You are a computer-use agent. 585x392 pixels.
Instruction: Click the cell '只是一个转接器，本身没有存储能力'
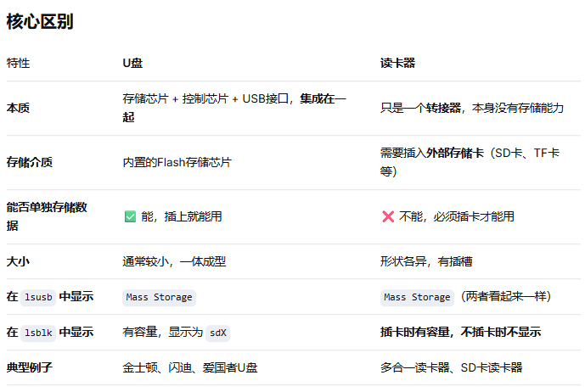pos(471,108)
